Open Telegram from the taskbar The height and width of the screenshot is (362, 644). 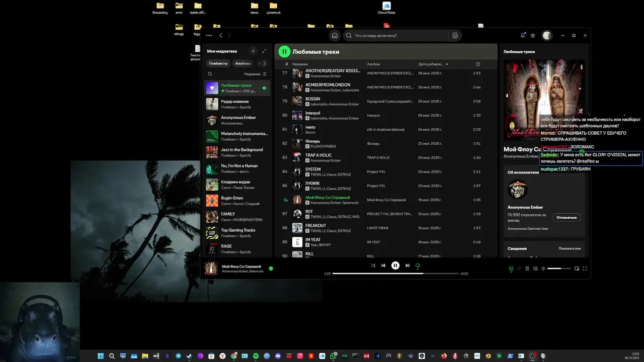(178, 356)
